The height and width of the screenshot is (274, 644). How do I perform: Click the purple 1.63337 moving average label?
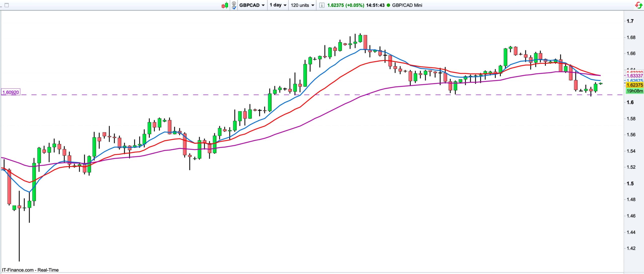(634, 76)
